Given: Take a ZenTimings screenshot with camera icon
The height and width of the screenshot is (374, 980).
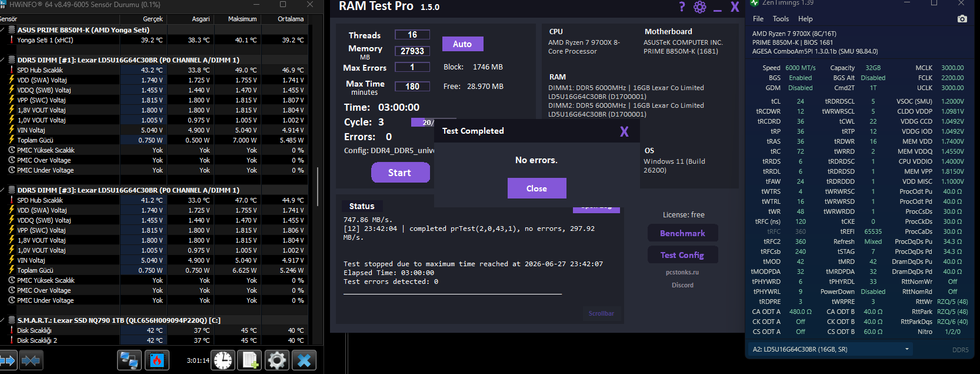Looking at the screenshot, I should click(962, 19).
